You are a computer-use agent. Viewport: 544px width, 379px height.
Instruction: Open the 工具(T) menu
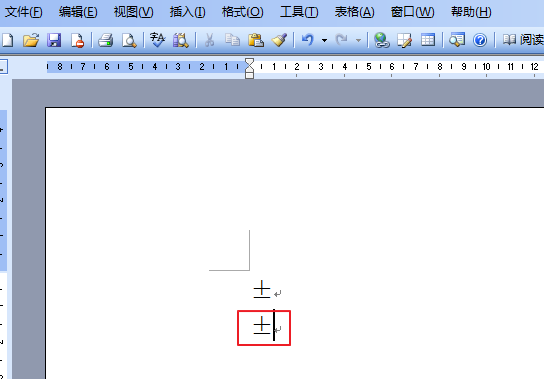click(299, 12)
